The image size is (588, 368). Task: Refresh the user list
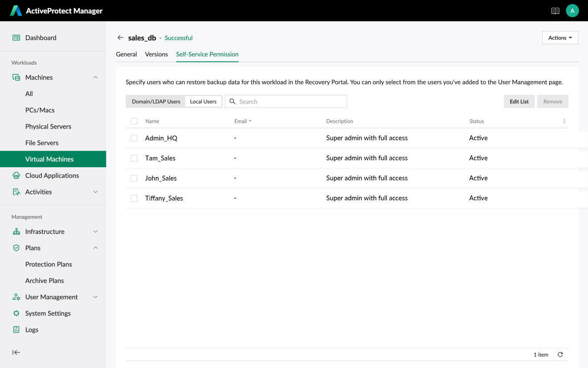560,355
